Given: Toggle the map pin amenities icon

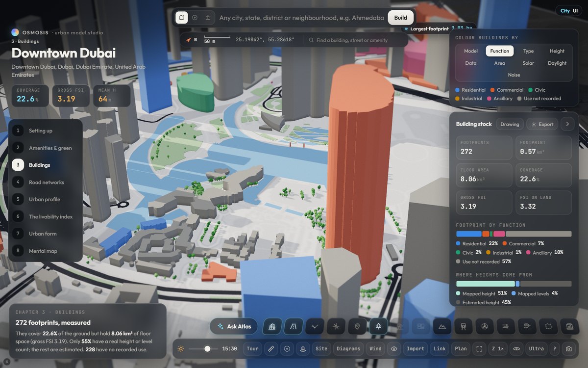Looking at the screenshot, I should click(357, 326).
